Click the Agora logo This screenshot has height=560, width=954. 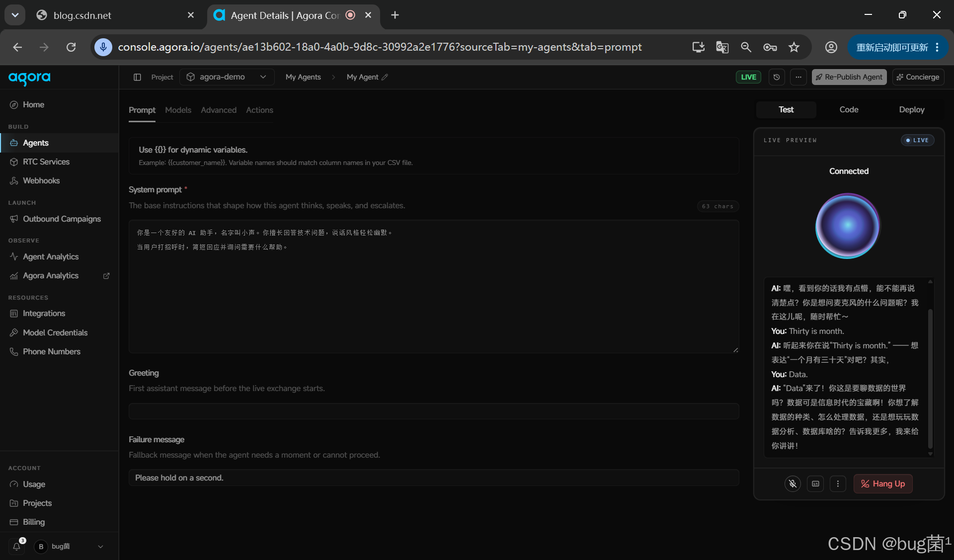point(29,78)
